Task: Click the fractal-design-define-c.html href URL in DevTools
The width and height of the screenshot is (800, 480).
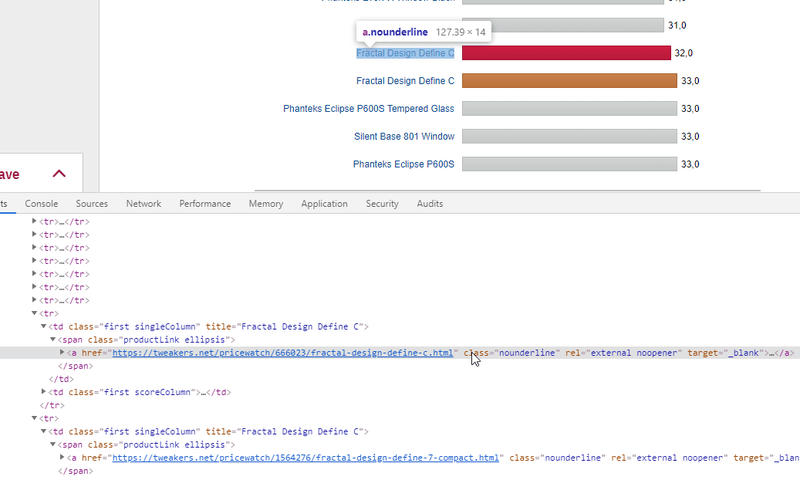Action: click(284, 353)
